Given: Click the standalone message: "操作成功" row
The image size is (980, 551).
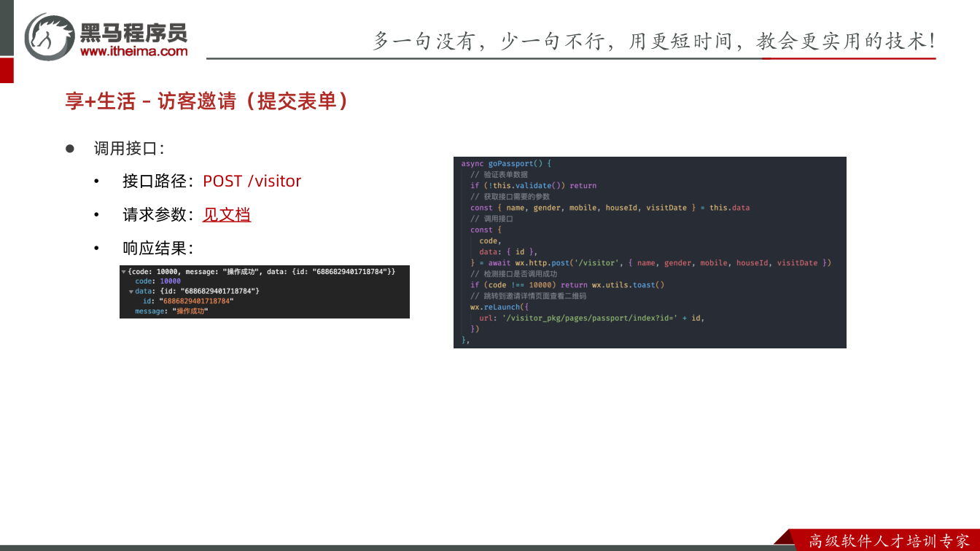Looking at the screenshot, I should point(171,311).
